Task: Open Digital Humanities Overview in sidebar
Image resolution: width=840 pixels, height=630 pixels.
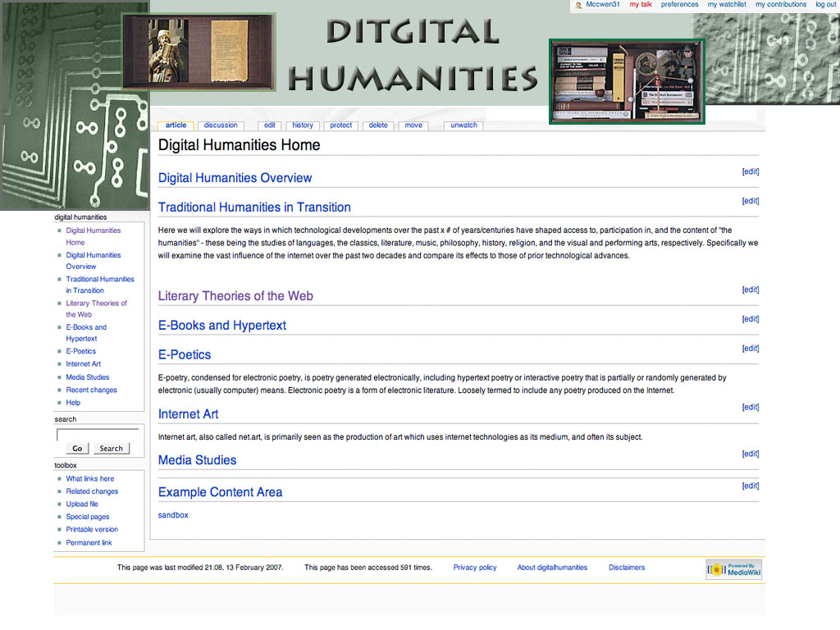Action: click(x=94, y=261)
